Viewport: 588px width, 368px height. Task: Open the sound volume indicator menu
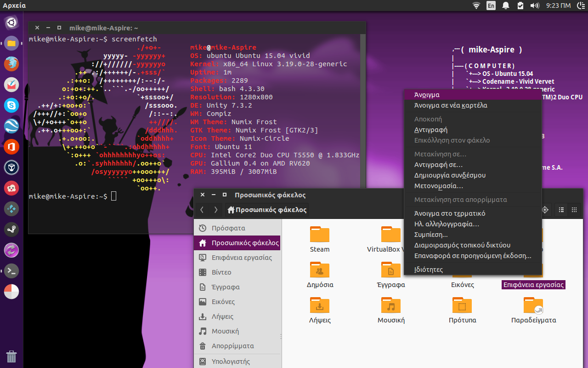click(x=534, y=6)
